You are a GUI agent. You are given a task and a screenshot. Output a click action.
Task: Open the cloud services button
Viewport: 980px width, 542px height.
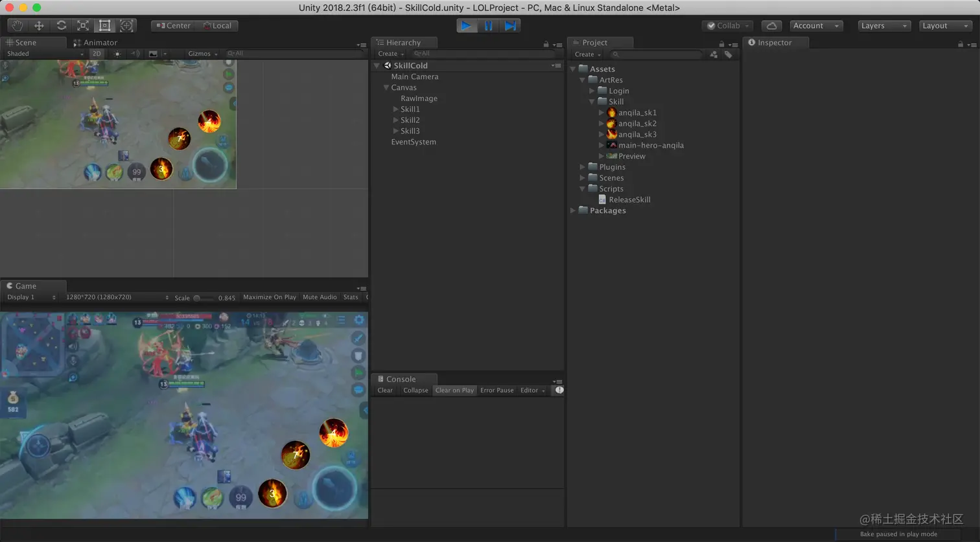771,26
